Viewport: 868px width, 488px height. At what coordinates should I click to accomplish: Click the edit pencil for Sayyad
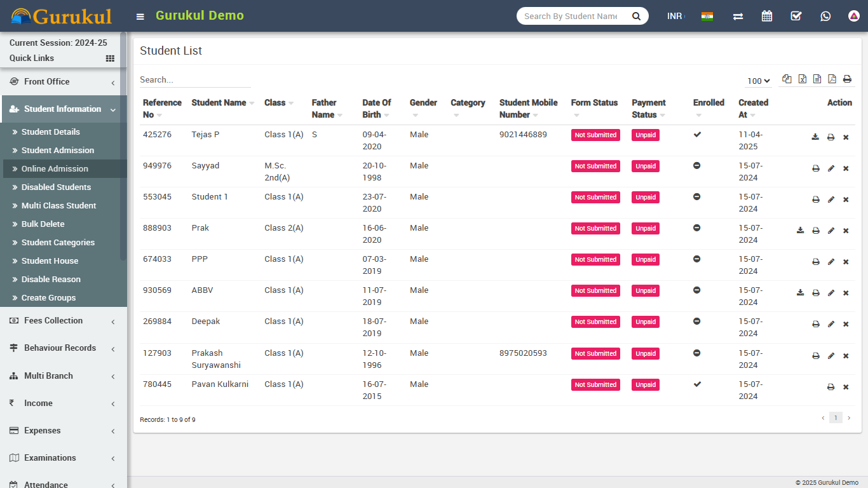[831, 168]
